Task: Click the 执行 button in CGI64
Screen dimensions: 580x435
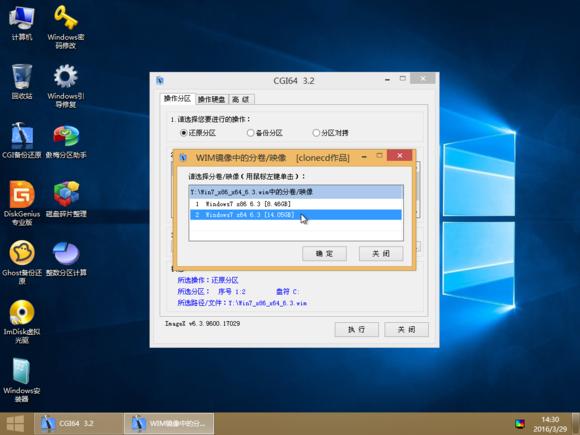Action: tap(357, 329)
